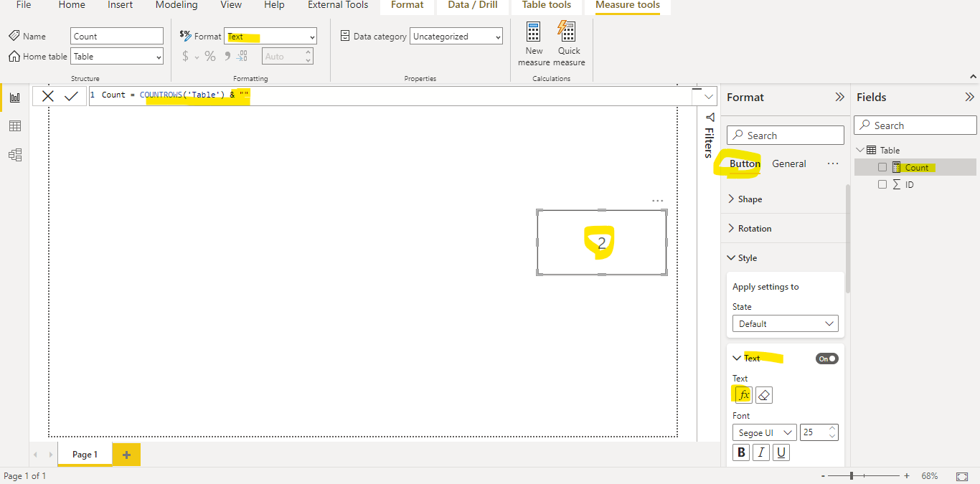This screenshot has width=980, height=484.
Task: Open the Data category dropdown
Action: coord(456,37)
